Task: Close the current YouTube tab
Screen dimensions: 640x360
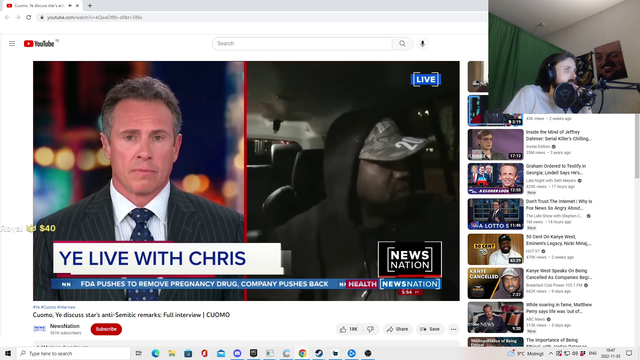Action: pos(77,6)
